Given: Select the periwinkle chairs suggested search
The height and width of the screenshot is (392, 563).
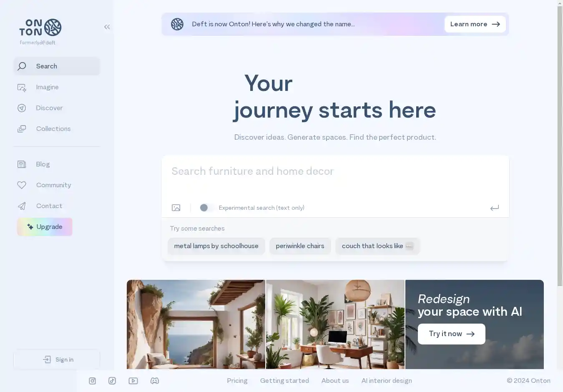Looking at the screenshot, I should [x=300, y=246].
